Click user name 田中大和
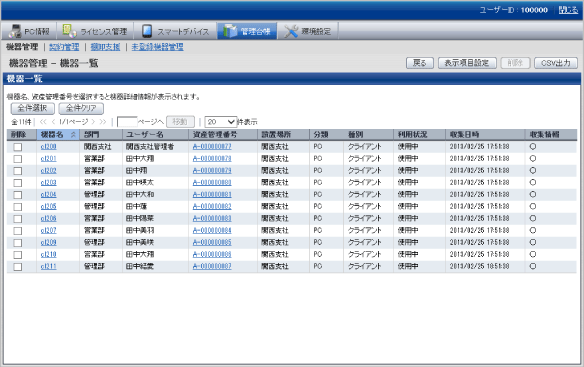Screen dimensions: 584x367 [140, 194]
